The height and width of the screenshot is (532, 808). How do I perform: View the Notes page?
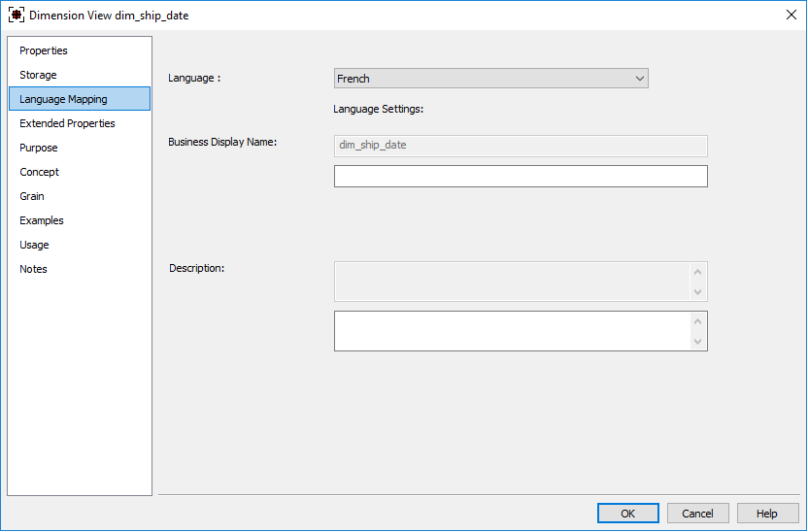(33, 269)
